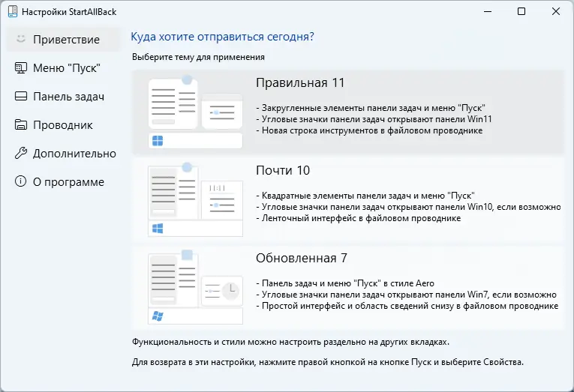
Task: Click the Windows 11 logo in first preview
Action: click(x=158, y=141)
